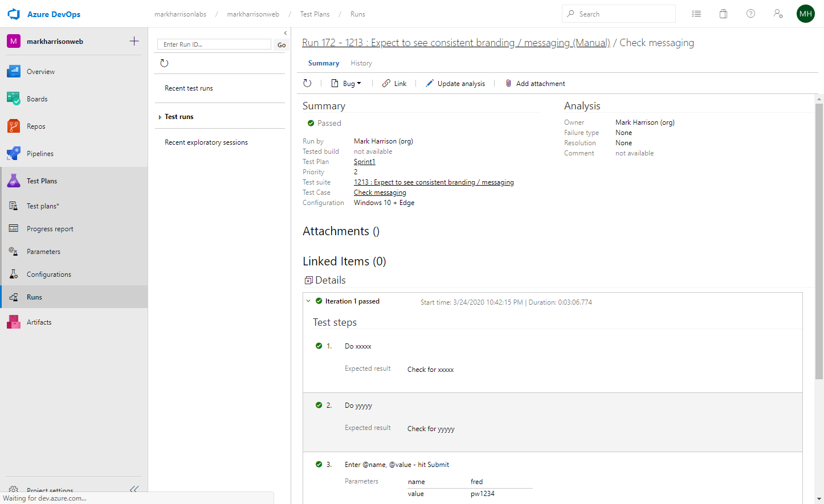This screenshot has width=824, height=504.
Task: Click the Enter Run ID input field
Action: tap(214, 44)
